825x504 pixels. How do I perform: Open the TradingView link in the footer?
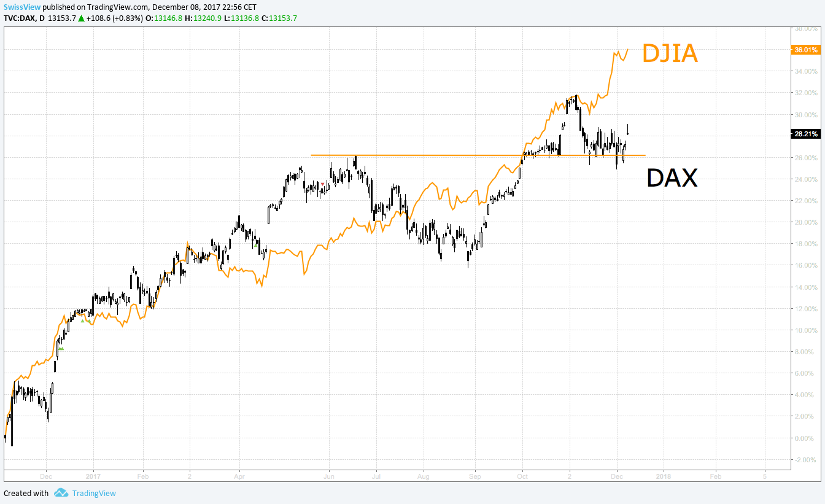(x=94, y=493)
